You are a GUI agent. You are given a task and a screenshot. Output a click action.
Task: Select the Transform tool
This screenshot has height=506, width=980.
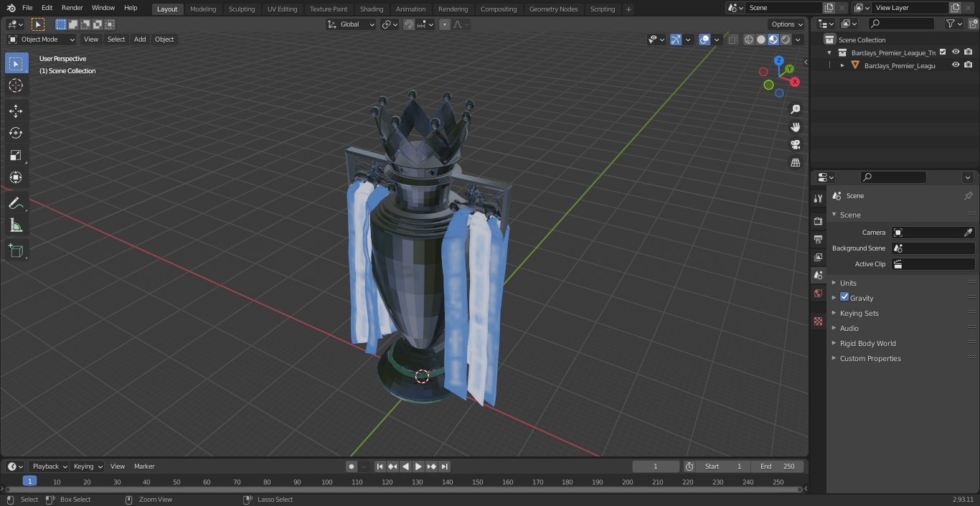point(16,177)
